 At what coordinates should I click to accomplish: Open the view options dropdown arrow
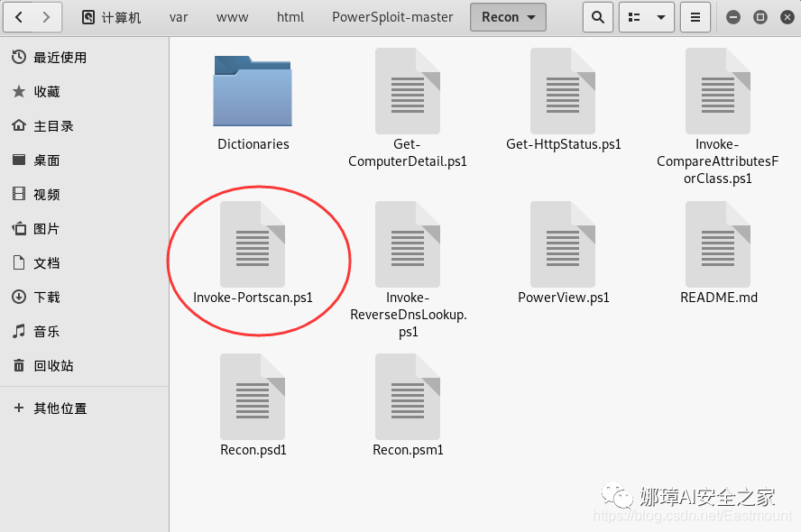point(661,17)
